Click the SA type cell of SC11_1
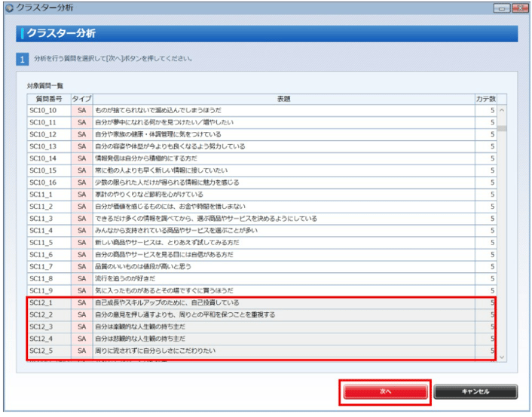This screenshot has width=532, height=417. tap(81, 195)
